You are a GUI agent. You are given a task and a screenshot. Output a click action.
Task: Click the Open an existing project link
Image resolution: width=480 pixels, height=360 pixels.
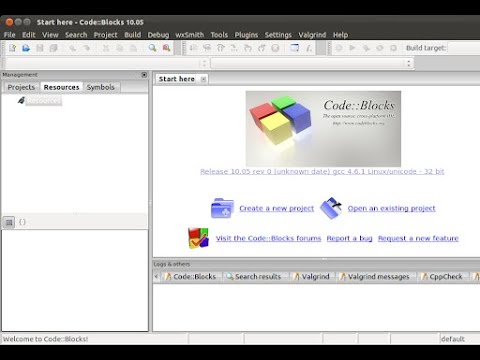392,208
